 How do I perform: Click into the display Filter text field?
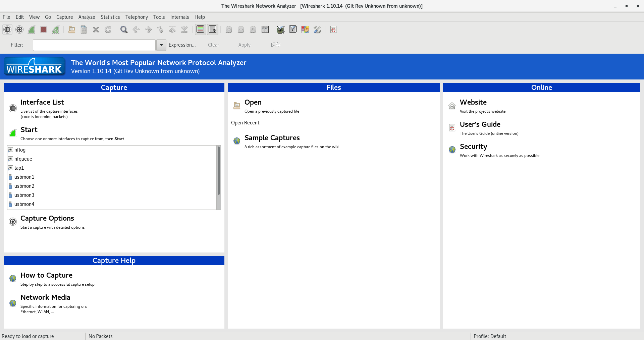(94, 45)
